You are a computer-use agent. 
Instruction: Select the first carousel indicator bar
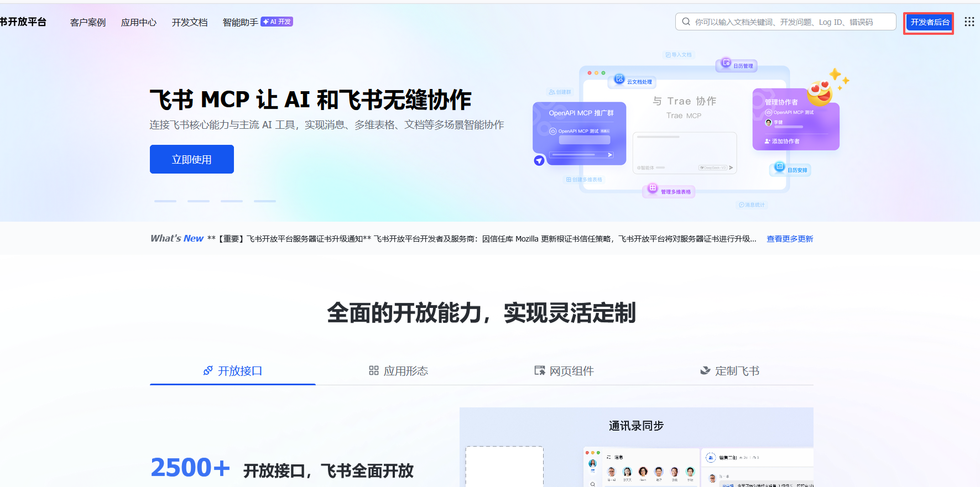coord(165,201)
